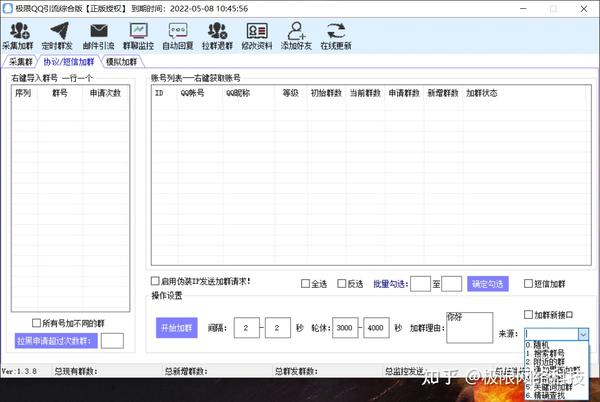Click the app logo icon in title bar
Image resolution: width=600 pixels, height=402 pixels.
click(7, 8)
